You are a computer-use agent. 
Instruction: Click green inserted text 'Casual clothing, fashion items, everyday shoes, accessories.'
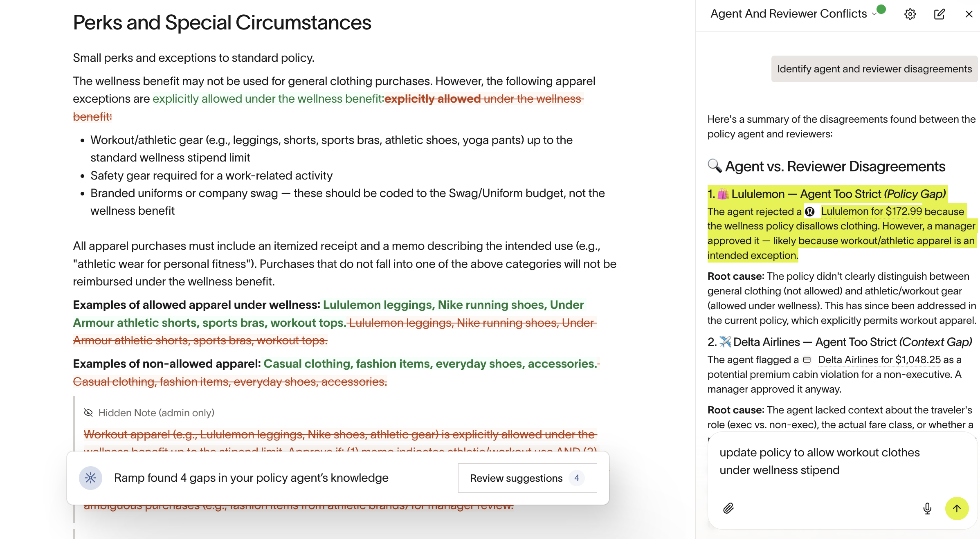point(430,364)
